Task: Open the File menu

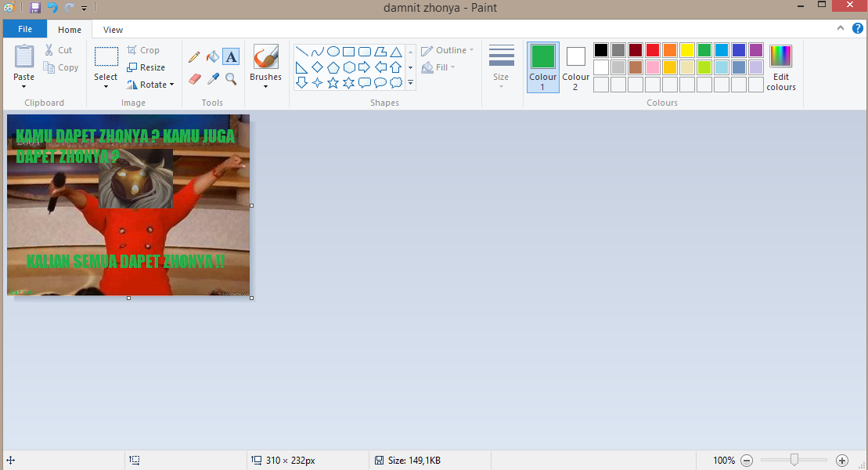Action: coord(25,30)
